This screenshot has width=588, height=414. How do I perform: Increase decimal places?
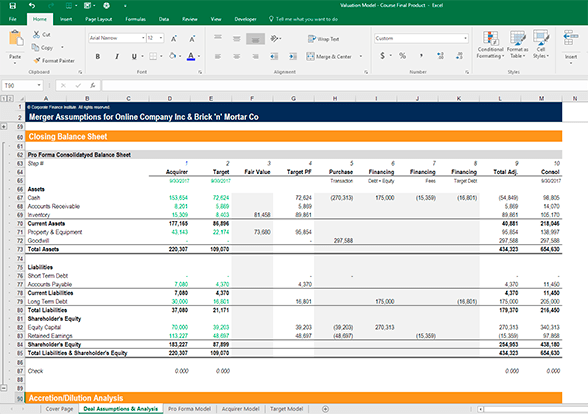(440, 56)
